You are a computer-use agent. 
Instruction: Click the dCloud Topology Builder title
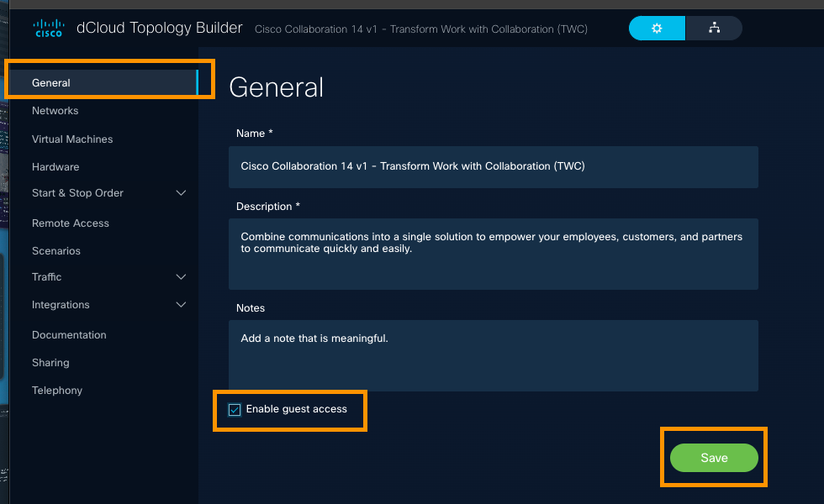click(x=159, y=28)
